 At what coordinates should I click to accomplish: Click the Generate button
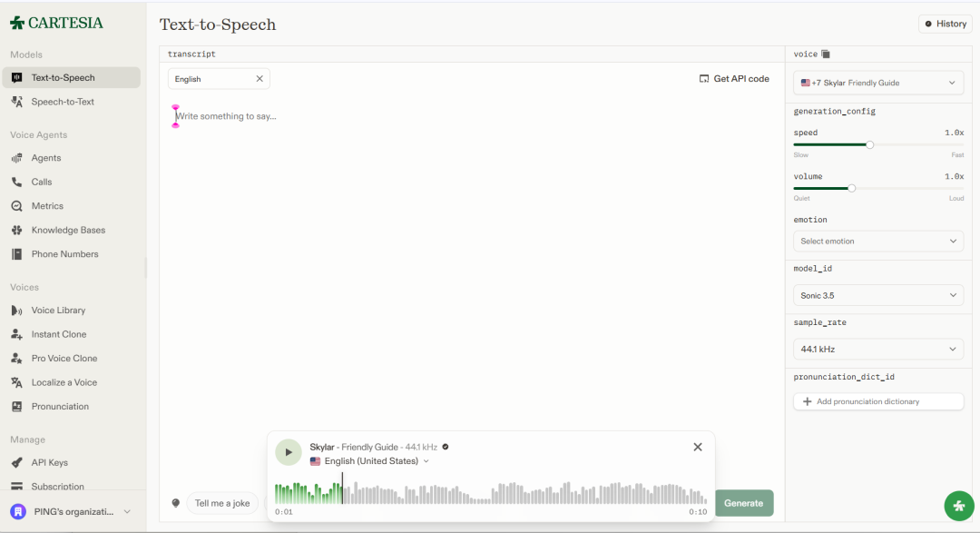click(744, 503)
